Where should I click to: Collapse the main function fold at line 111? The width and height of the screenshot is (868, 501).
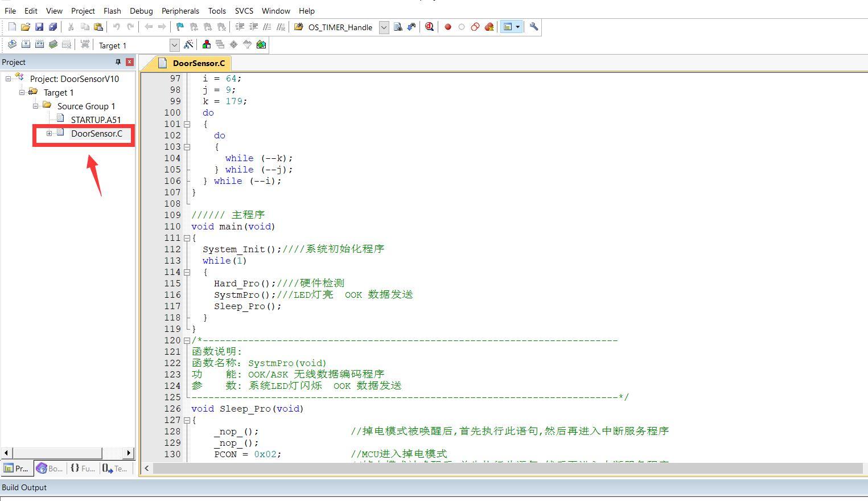(x=187, y=238)
